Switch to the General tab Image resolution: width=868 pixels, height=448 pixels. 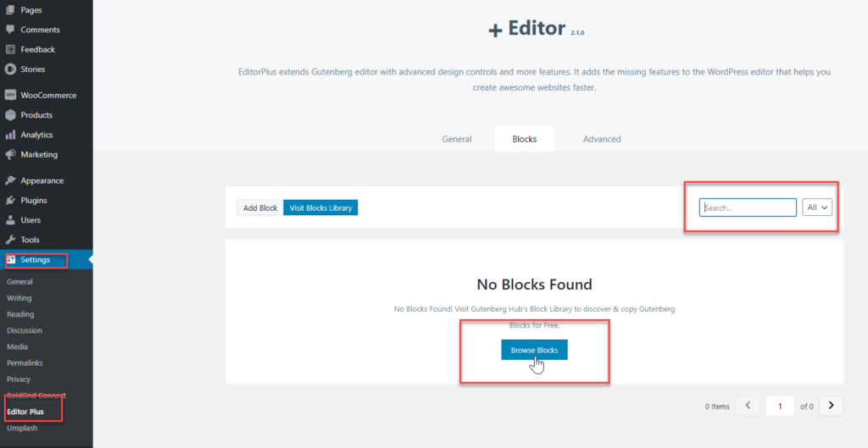click(x=457, y=139)
